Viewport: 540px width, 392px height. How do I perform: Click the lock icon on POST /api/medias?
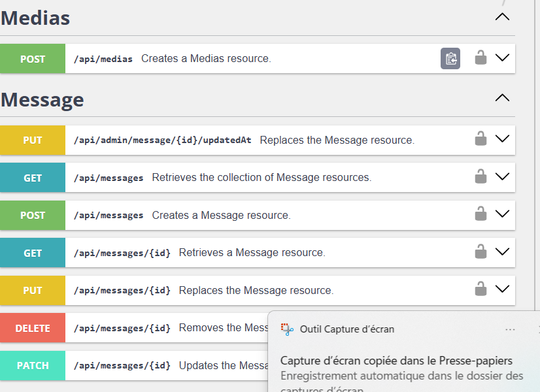click(481, 57)
